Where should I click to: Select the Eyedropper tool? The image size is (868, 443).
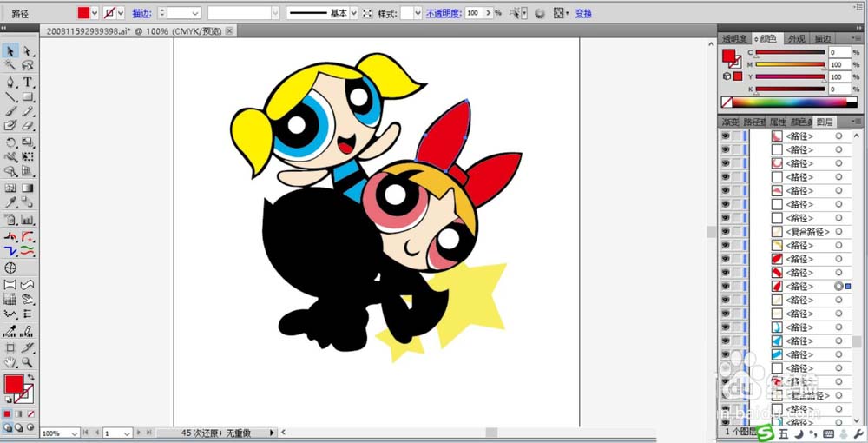(x=10, y=202)
